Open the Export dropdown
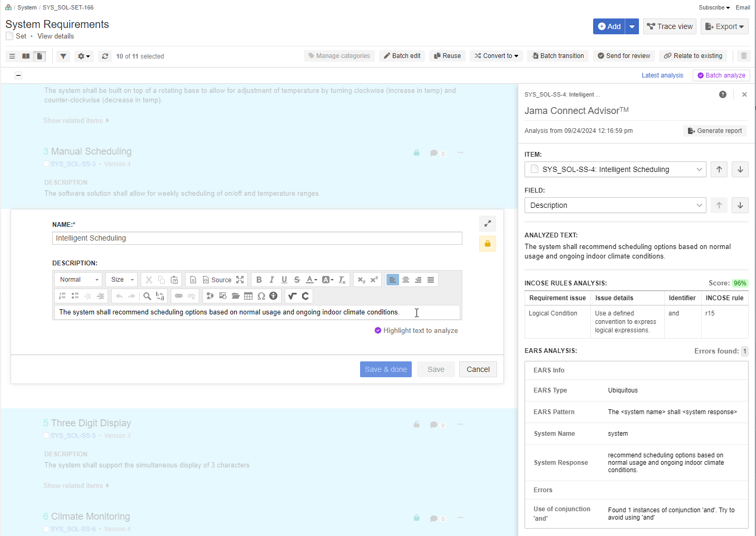This screenshot has width=756, height=536. (x=725, y=26)
